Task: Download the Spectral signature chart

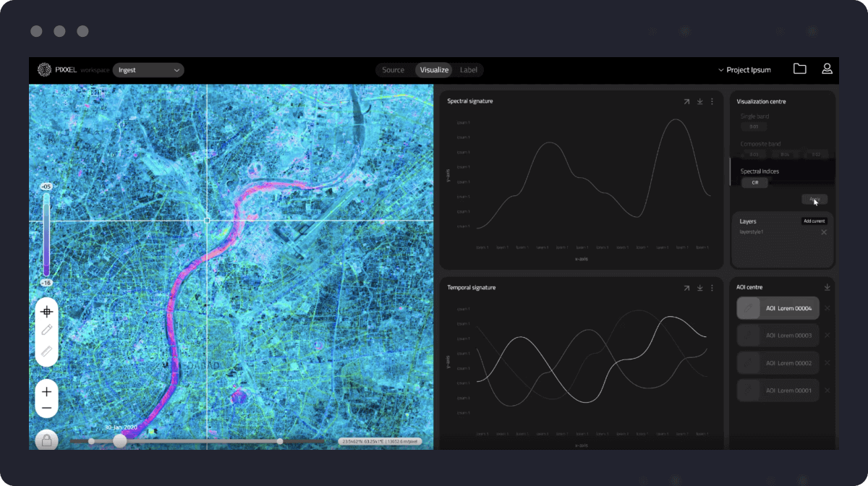Action: [699, 101]
